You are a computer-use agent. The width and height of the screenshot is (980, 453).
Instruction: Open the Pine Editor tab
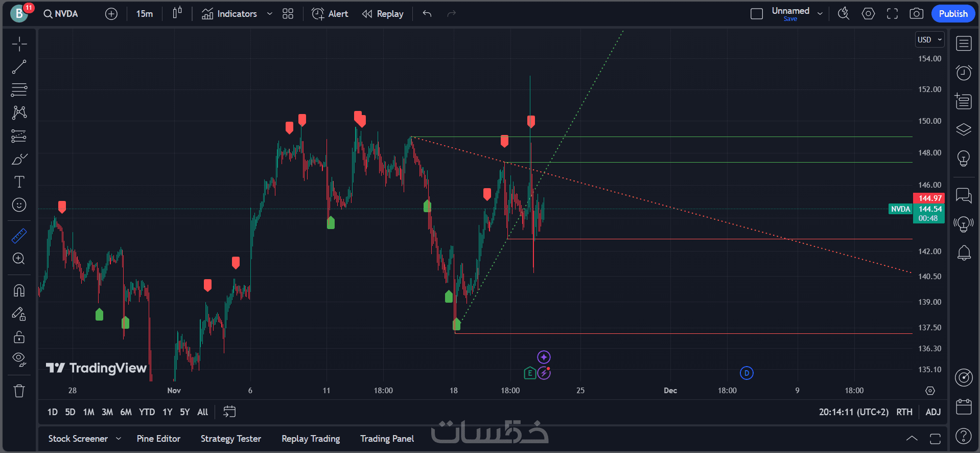(158, 439)
